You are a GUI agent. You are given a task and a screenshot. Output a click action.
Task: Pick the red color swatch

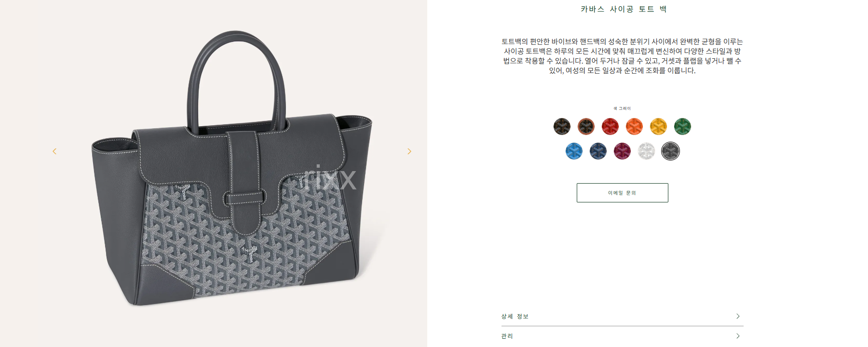click(x=610, y=126)
